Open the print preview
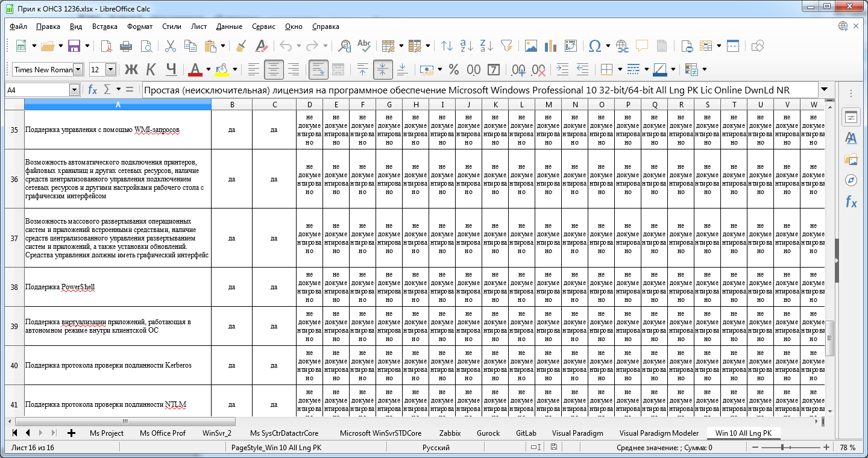This screenshot has height=458, width=868. (x=146, y=46)
